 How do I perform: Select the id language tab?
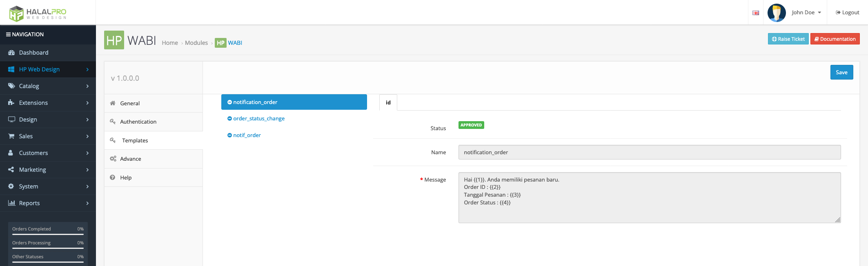tap(388, 102)
